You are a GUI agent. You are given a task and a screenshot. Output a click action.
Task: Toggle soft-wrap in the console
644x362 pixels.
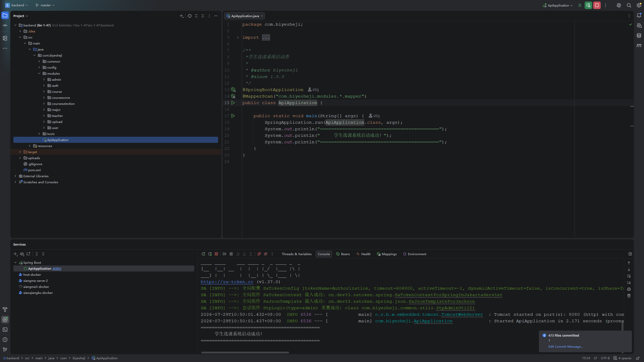point(629,276)
